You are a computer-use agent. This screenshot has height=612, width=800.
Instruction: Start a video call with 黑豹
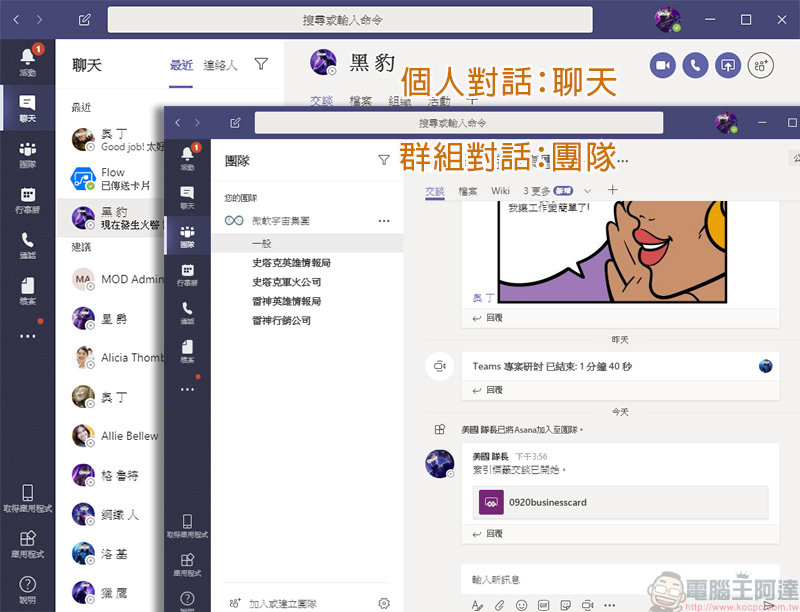point(662,65)
